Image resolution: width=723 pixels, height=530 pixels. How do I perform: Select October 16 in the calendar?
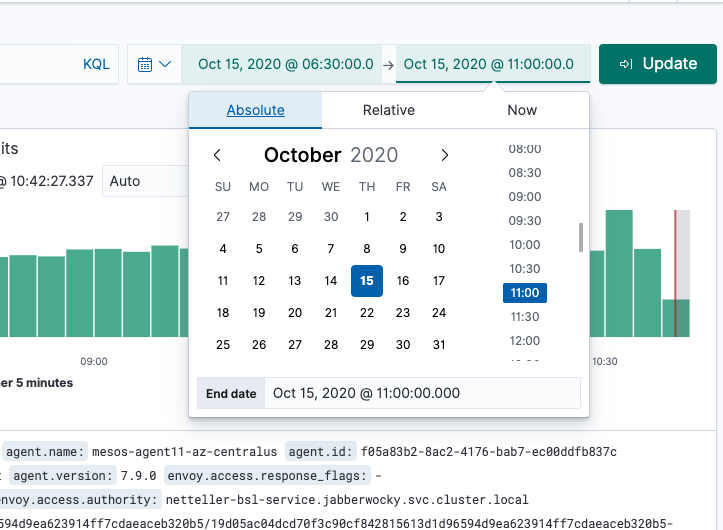[x=403, y=281]
